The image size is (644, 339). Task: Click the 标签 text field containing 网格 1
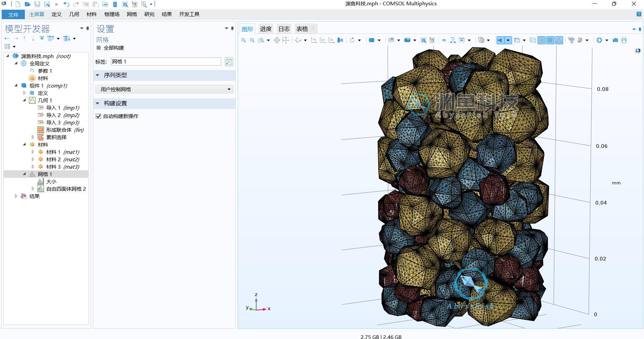click(x=166, y=62)
